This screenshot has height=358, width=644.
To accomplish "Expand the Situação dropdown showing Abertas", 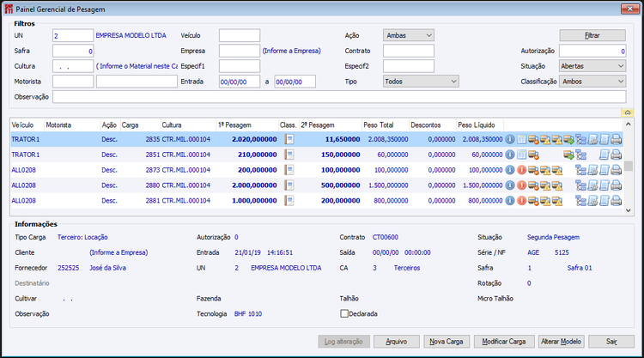I will [x=592, y=66].
